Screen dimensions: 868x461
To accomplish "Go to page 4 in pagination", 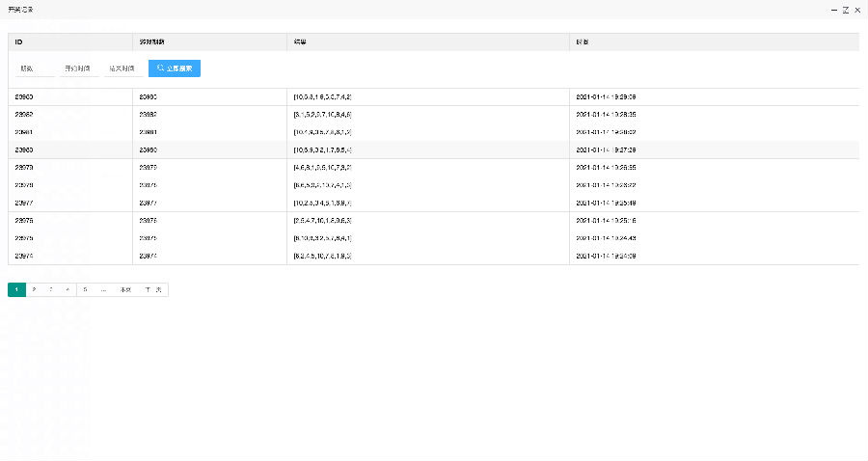I will click(x=68, y=289).
